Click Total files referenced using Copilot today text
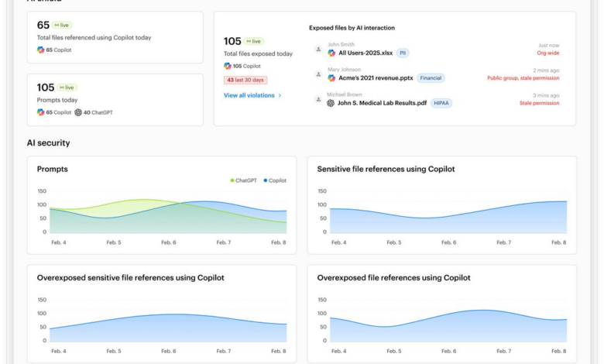Image resolution: width=604 pixels, height=364 pixels. [x=94, y=37]
